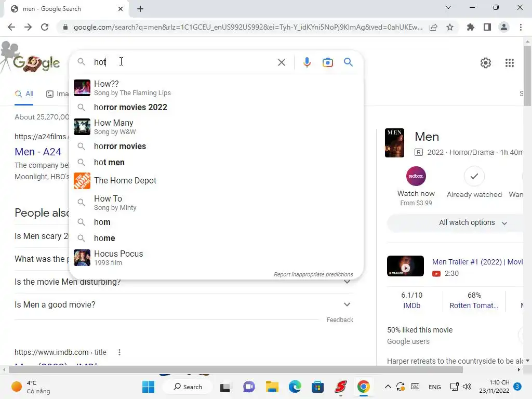
Task: Select the All results tab
Action: [24, 94]
